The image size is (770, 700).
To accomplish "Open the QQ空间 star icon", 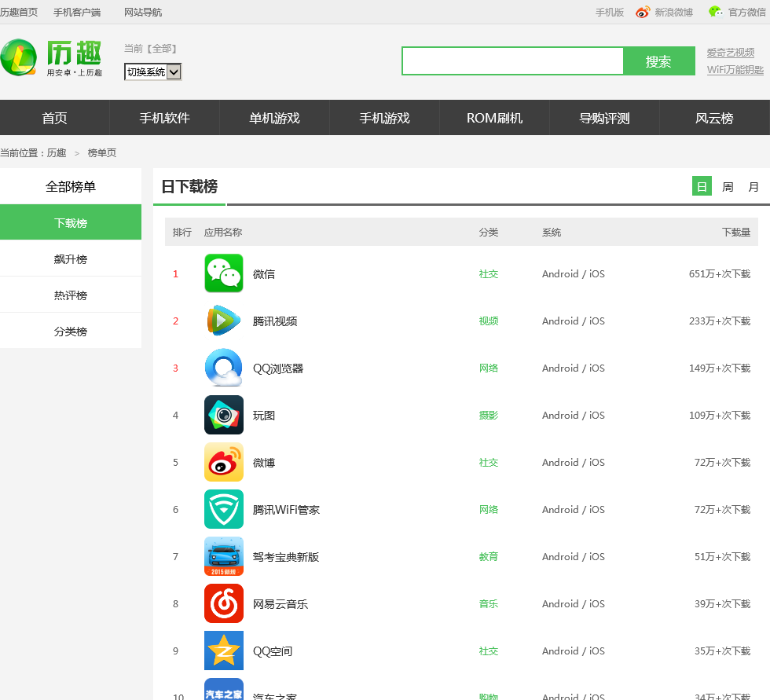I will (x=223, y=651).
